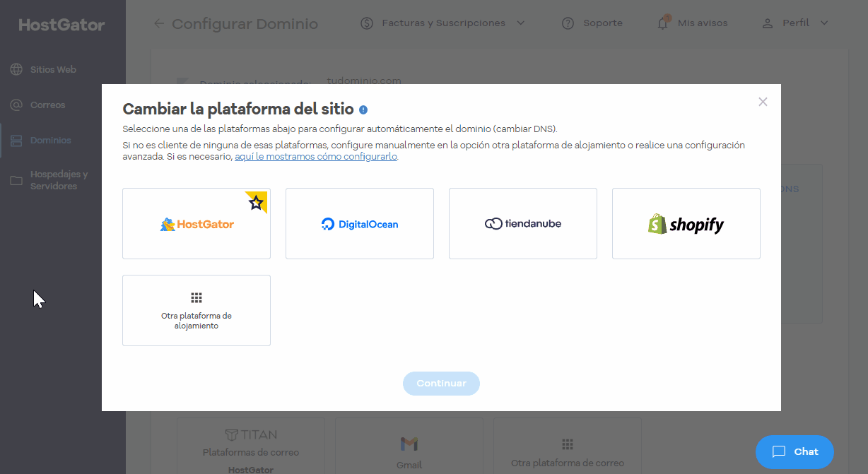Image resolution: width=868 pixels, height=474 pixels.
Task: Open Hospedajes y Servidores in sidebar
Action: 59,180
